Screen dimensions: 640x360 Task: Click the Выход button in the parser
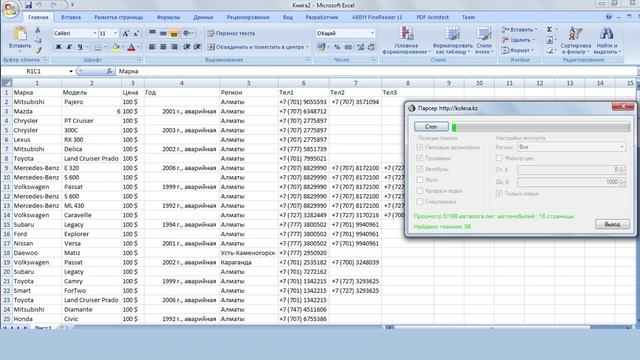pyautogui.click(x=612, y=224)
